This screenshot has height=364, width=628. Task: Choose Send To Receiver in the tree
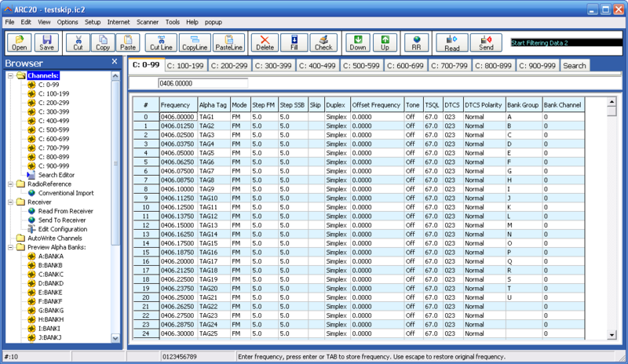pos(62,220)
